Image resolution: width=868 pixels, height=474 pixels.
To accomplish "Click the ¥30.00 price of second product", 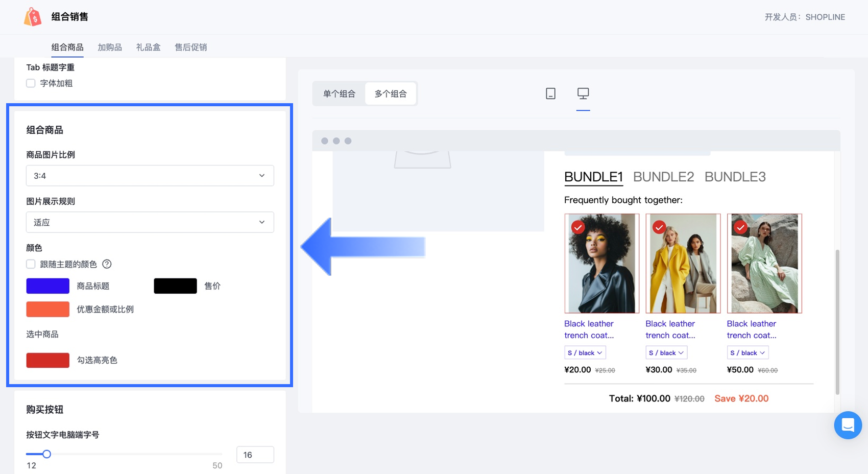I will pos(659,370).
